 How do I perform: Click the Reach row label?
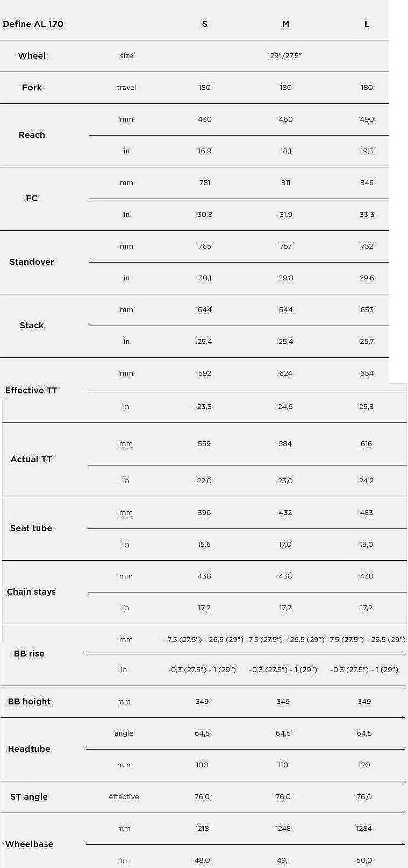click(32, 135)
